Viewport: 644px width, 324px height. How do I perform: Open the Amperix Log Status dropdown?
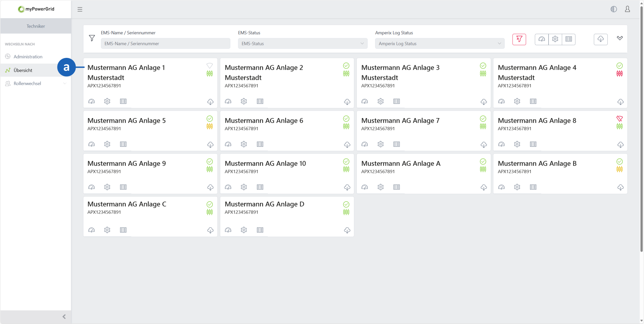coord(439,43)
